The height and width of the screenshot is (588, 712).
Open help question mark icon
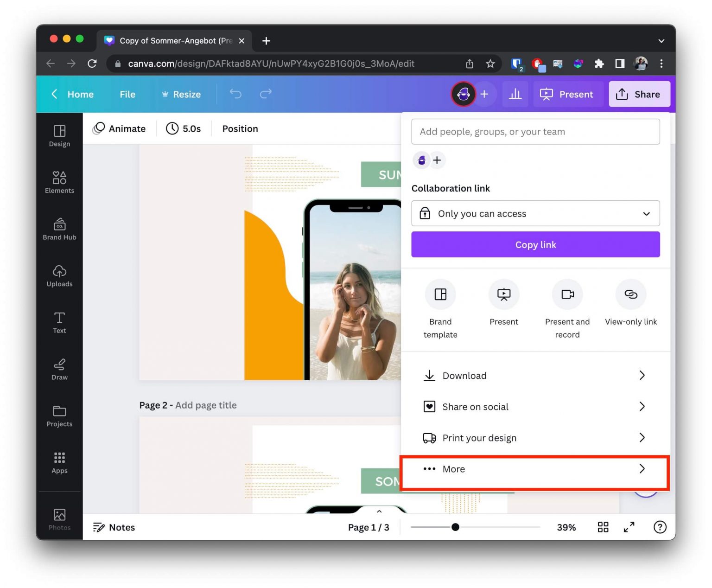click(x=660, y=527)
